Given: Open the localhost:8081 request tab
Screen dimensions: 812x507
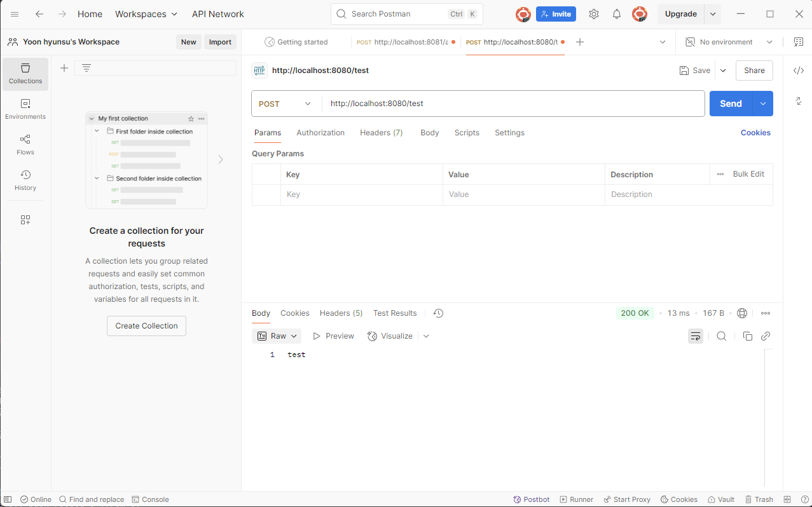Looking at the screenshot, I should pyautogui.click(x=406, y=42).
